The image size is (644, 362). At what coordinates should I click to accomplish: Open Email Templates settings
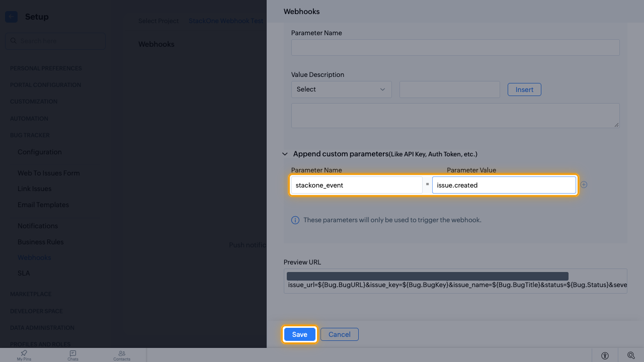click(x=43, y=205)
